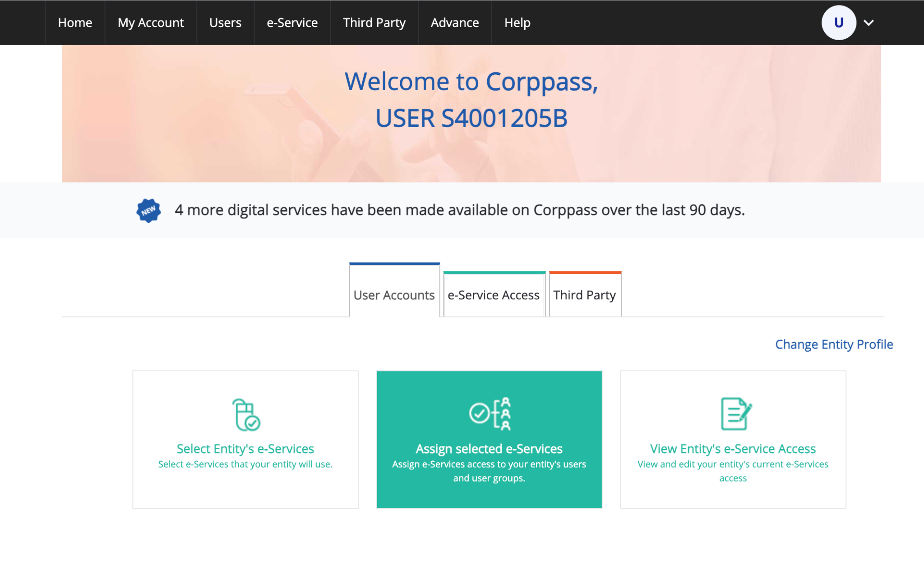This screenshot has width=924, height=570.
Task: Open the Users menu
Action: click(x=225, y=23)
